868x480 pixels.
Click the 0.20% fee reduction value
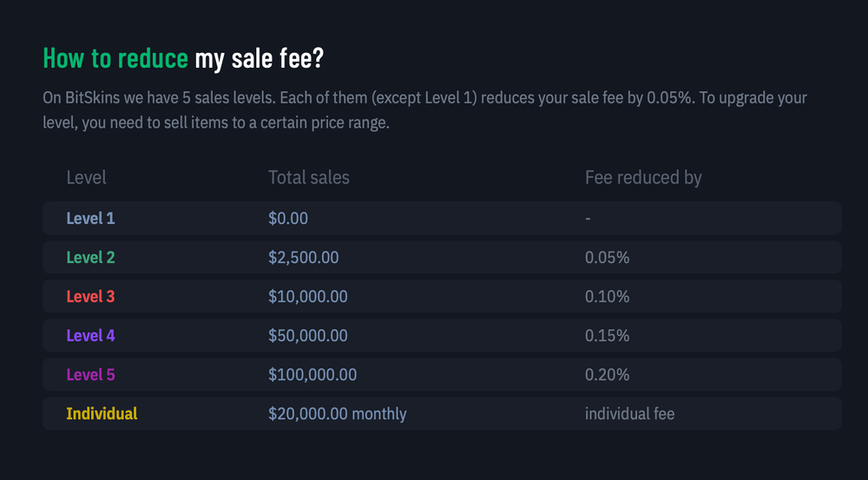(607, 375)
